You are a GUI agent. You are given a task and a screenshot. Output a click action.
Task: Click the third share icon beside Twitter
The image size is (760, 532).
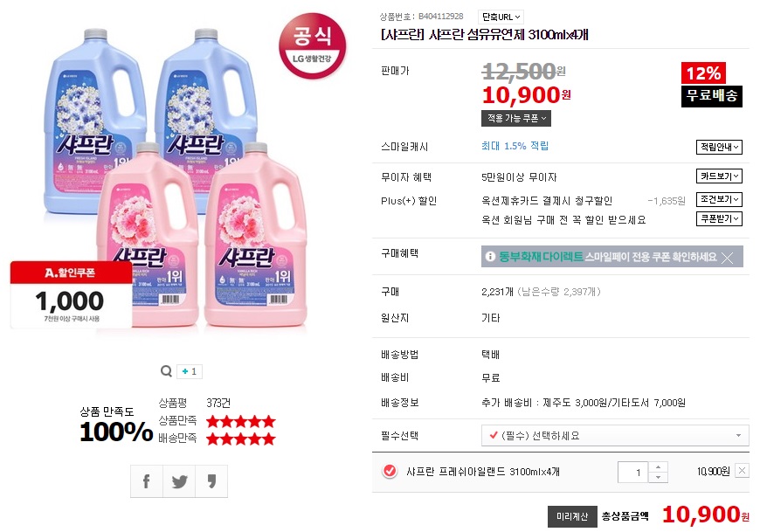click(212, 480)
